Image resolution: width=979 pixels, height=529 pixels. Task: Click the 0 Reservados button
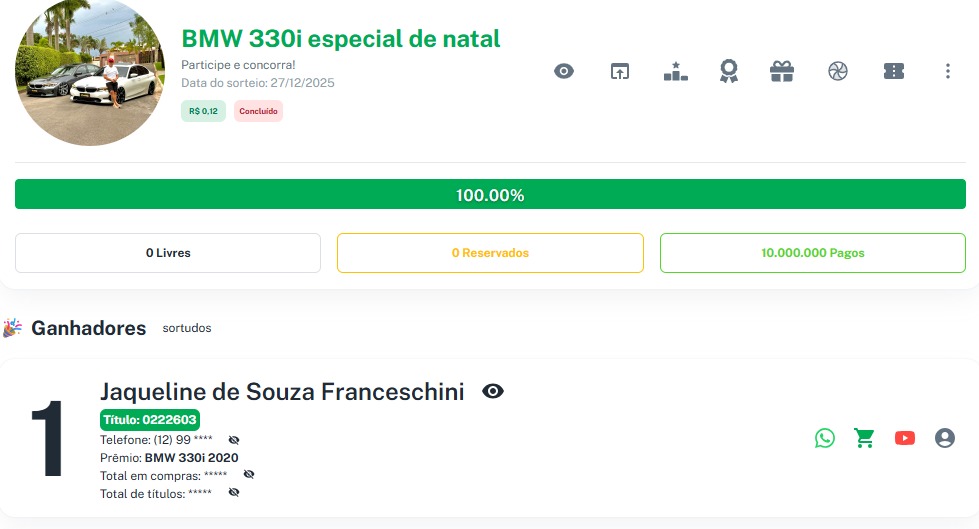click(490, 253)
